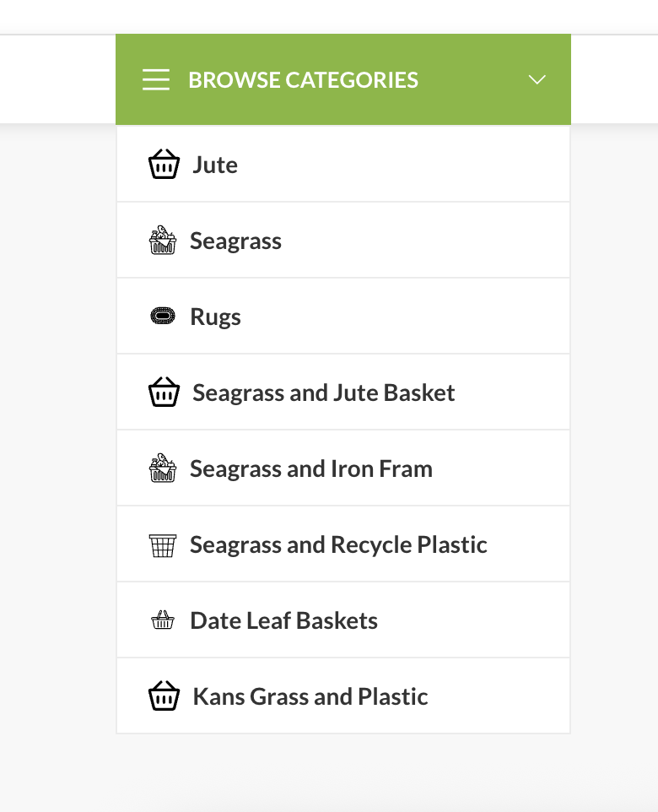Click the laundry basket icon for Recycle Plastic
The width and height of the screenshot is (658, 812).
[163, 545]
